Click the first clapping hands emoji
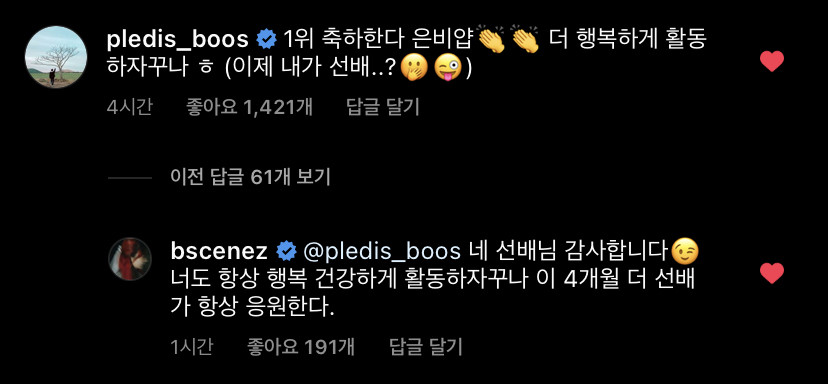The width and height of the screenshot is (828, 384). pyautogui.click(x=491, y=40)
